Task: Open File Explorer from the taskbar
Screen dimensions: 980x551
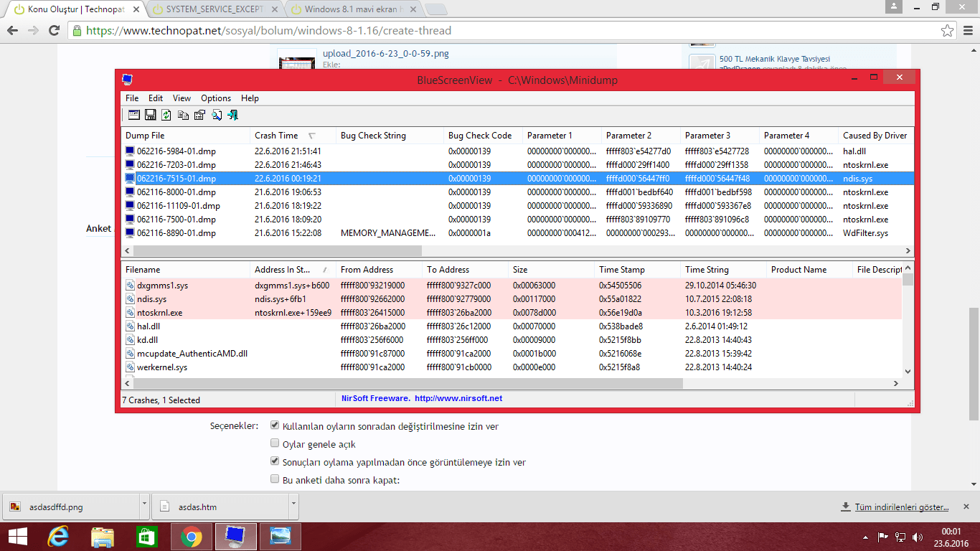Action: point(103,537)
